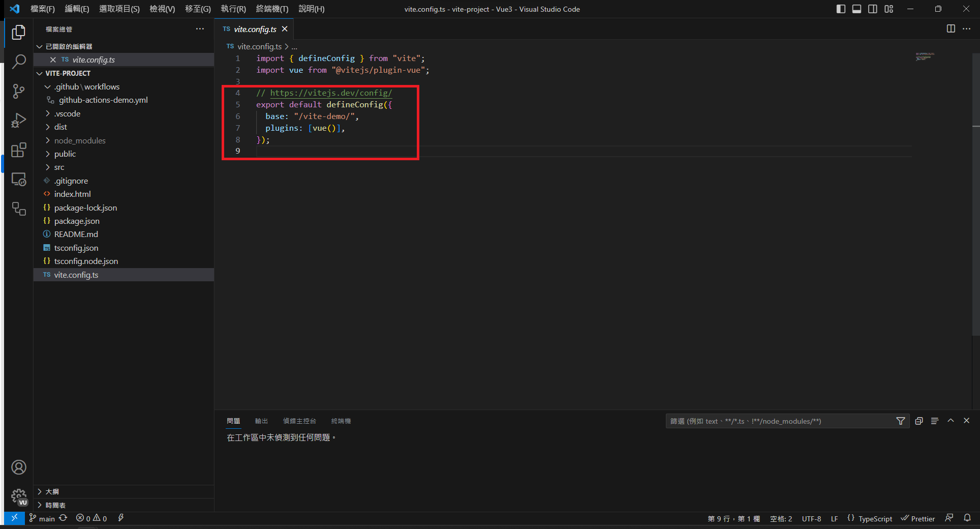Close the bottom panel
This screenshot has width=980, height=529.
coord(967,421)
